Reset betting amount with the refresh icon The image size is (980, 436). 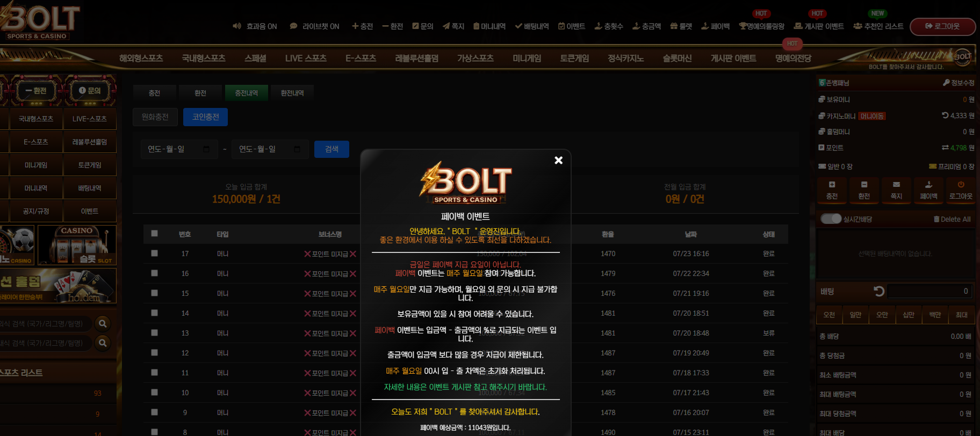point(879,291)
